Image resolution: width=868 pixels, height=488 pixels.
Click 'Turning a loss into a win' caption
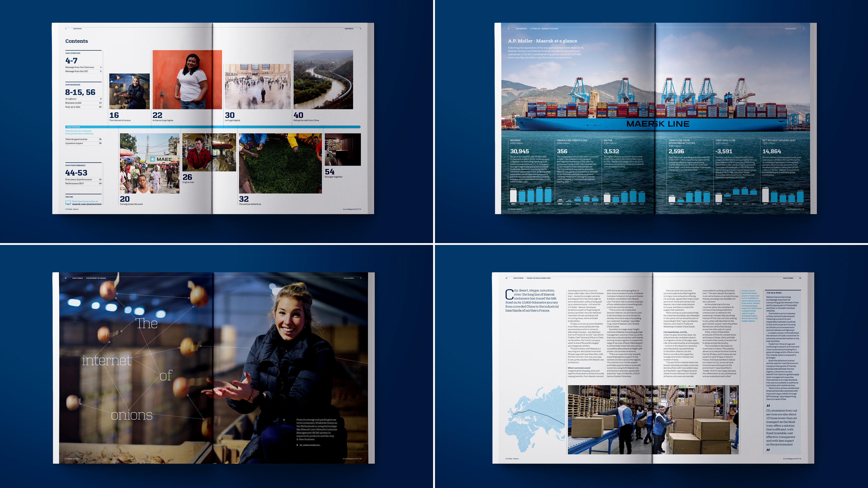[x=131, y=204]
